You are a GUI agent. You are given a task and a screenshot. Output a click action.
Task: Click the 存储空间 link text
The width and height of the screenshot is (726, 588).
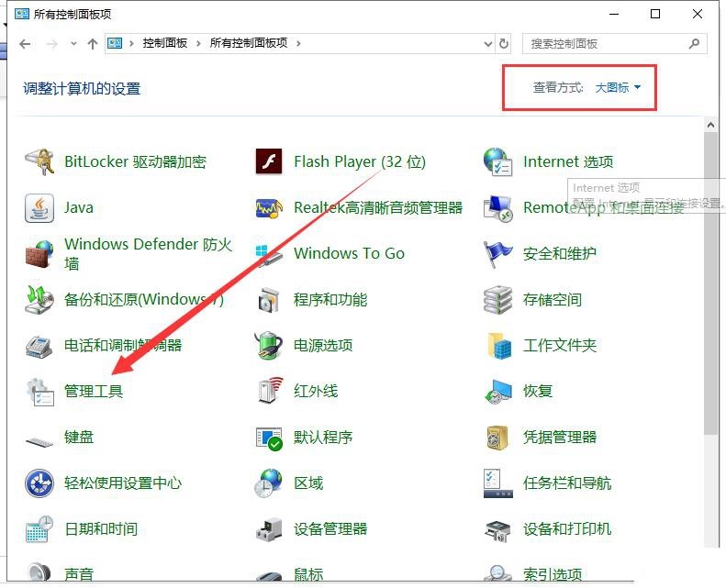tap(553, 300)
